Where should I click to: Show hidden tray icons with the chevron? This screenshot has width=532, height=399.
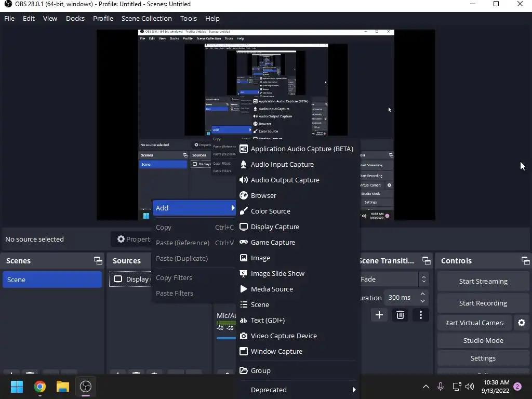pyautogui.click(x=426, y=387)
